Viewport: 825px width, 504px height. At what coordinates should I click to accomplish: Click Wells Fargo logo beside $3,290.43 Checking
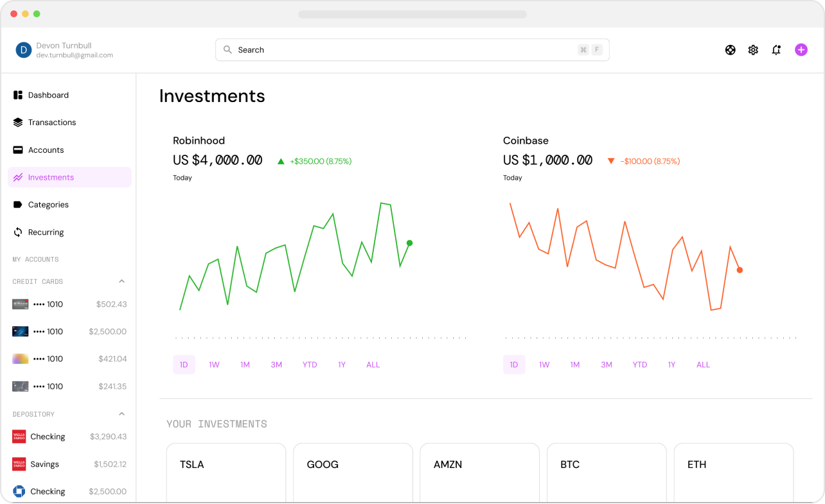19,437
